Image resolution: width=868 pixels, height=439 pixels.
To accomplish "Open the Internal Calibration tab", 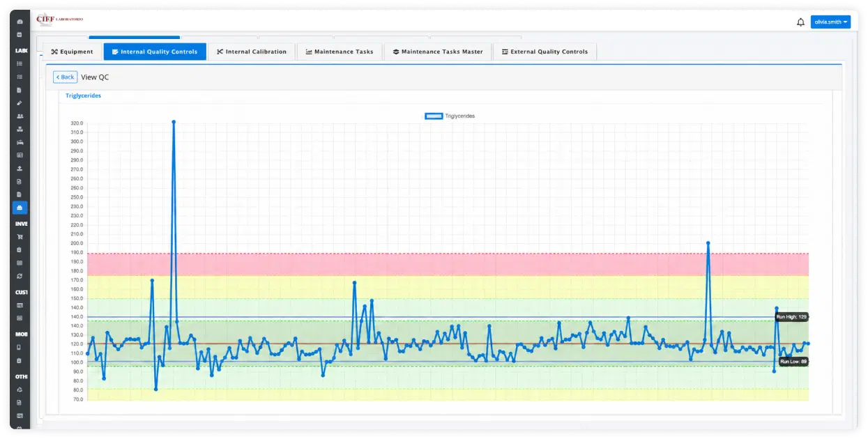I will click(251, 52).
